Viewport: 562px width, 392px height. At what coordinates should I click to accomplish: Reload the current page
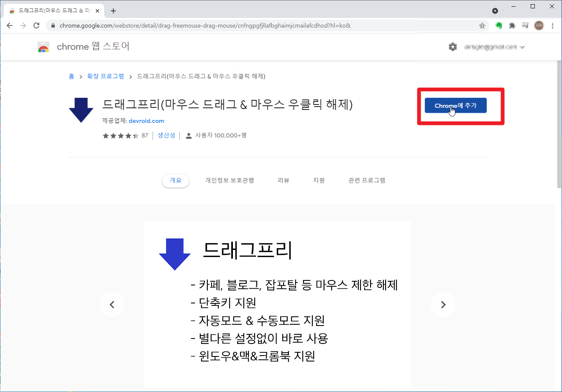(x=36, y=25)
